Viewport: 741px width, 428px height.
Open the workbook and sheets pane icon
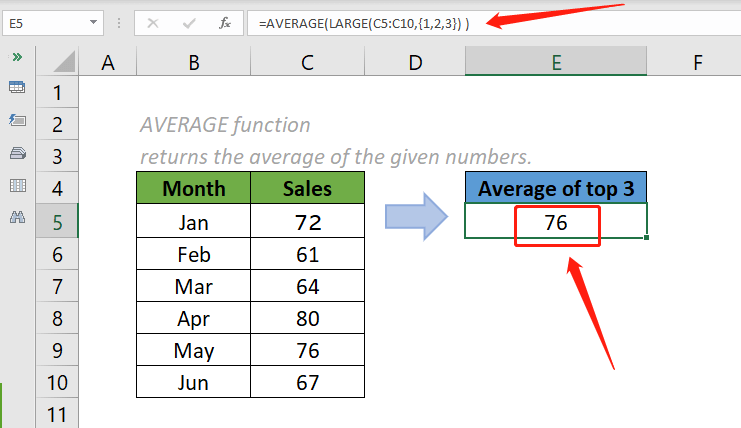click(x=17, y=88)
